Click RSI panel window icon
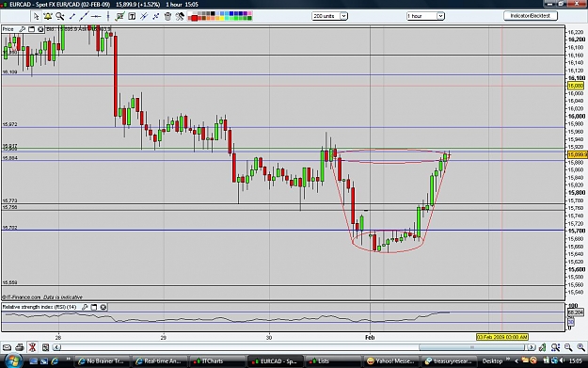Screen dimensions: 588x368 click(x=94, y=307)
